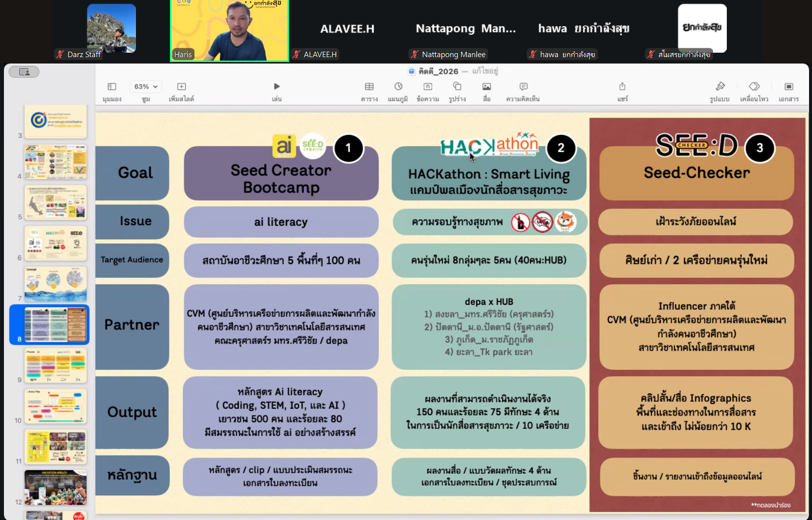Open the Media (สื่อ) insert menu
Image resolution: width=812 pixels, height=520 pixels.
coord(487,87)
